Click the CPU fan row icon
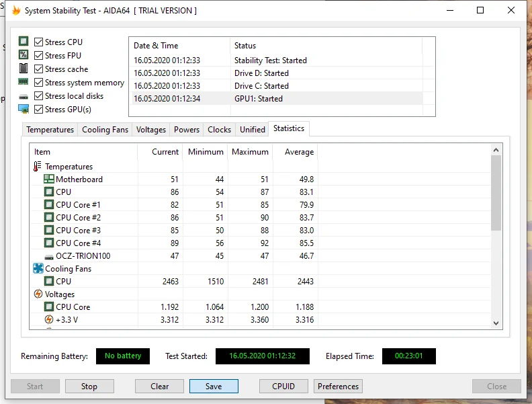 49,282
